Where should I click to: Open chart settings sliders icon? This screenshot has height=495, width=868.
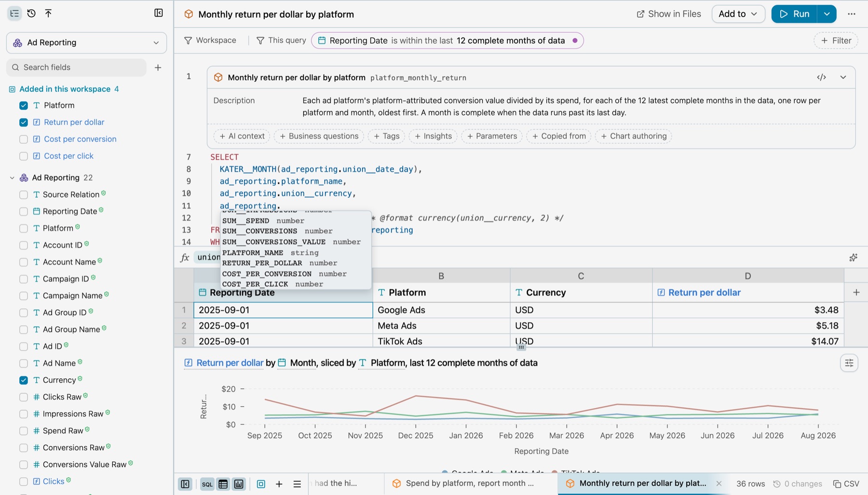click(x=849, y=363)
